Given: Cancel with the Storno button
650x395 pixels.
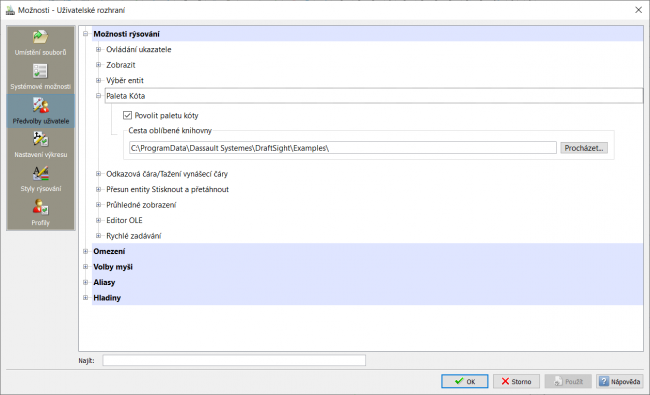Looking at the screenshot, I should coord(516,381).
